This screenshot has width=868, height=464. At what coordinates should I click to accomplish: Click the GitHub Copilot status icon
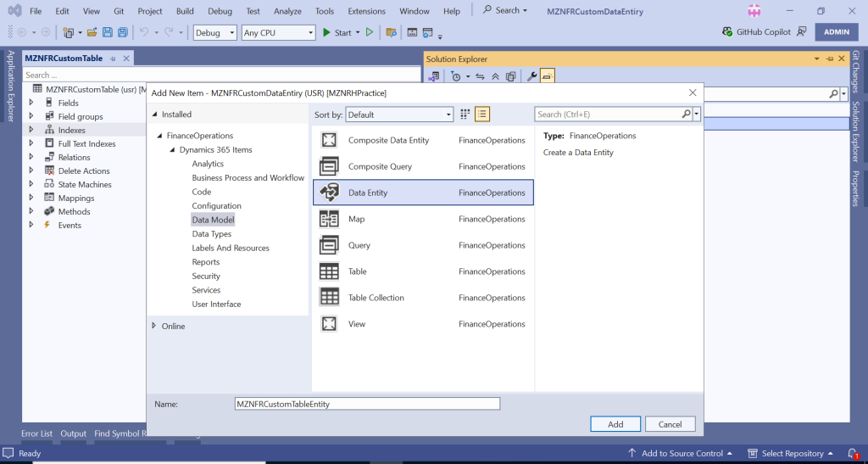click(727, 31)
